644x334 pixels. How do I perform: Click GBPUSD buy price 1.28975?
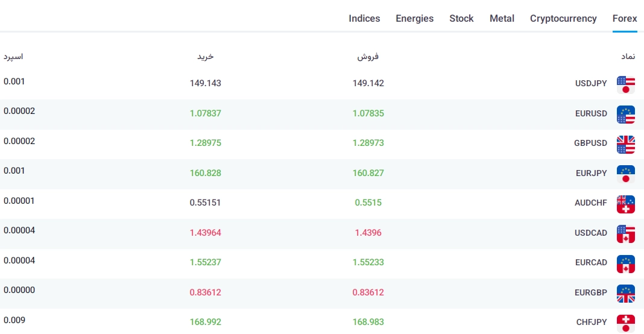[x=206, y=142]
